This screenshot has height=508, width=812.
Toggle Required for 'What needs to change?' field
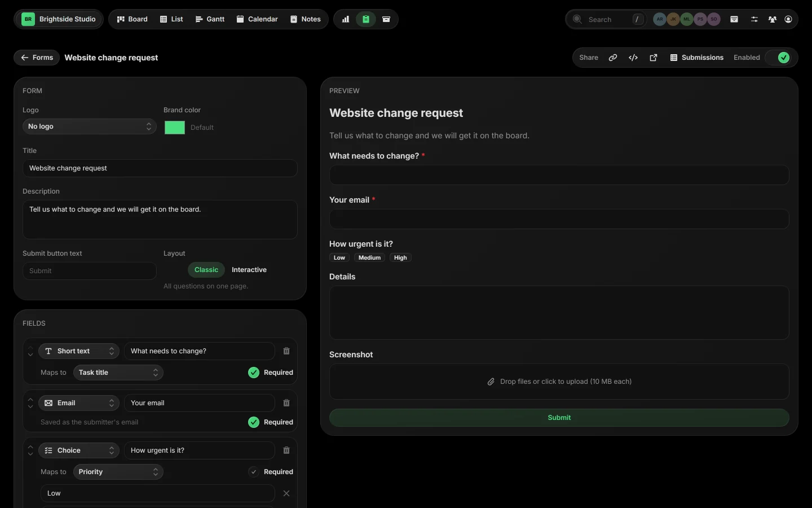254,373
